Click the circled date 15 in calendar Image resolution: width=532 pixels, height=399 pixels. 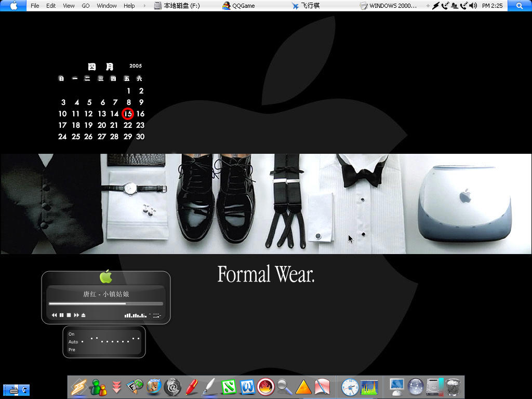pos(128,114)
